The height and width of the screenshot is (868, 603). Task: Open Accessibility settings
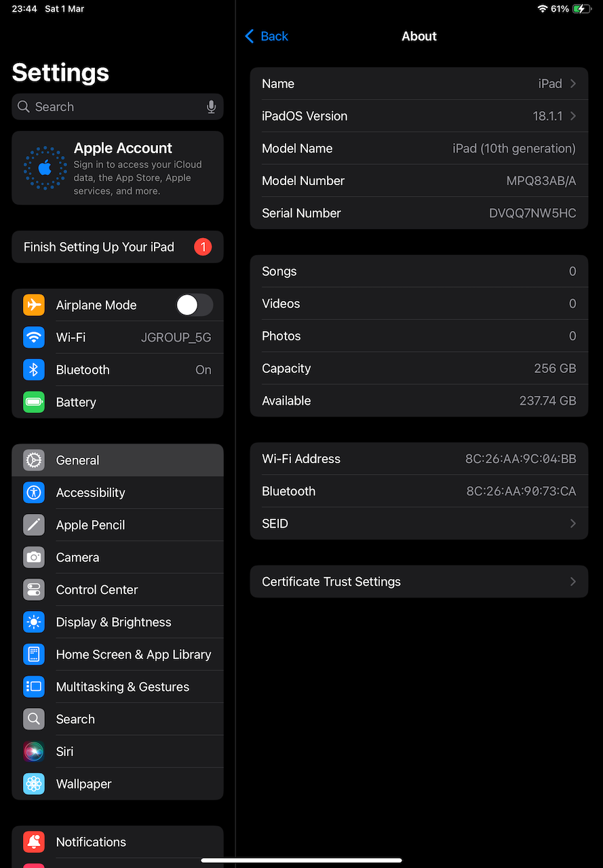point(117,492)
